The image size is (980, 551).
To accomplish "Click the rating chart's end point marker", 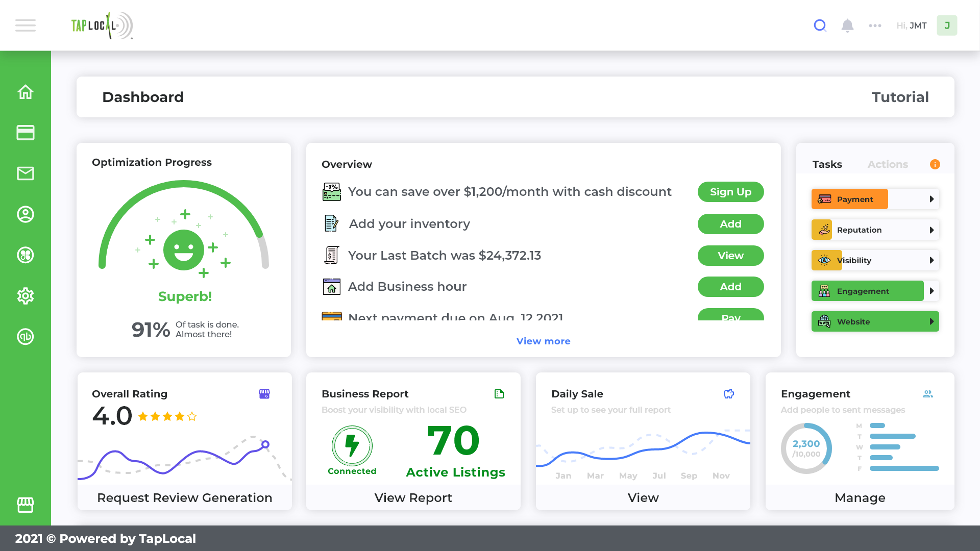I will pyautogui.click(x=265, y=444).
